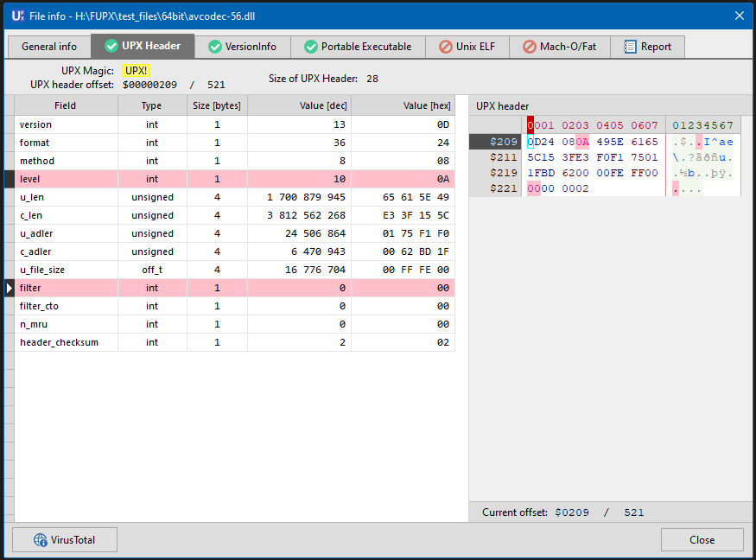
Task: Click the u_len decimal value 1 700 879 945
Action: click(306, 197)
